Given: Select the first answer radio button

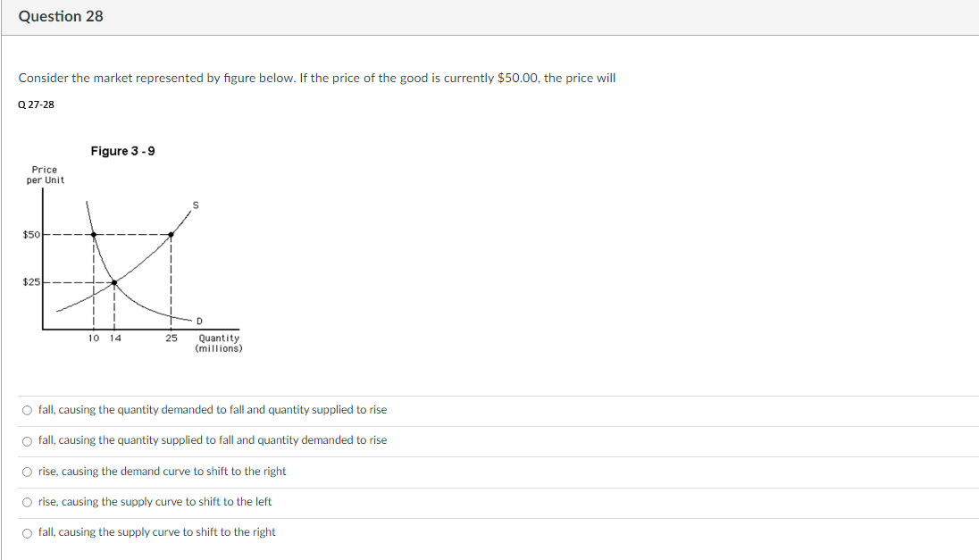Looking at the screenshot, I should [26, 409].
